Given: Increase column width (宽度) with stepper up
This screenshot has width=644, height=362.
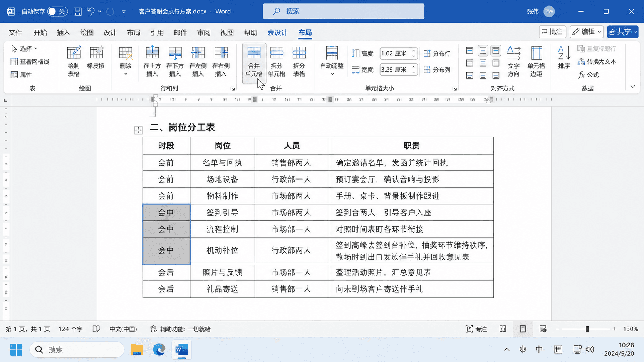Looking at the screenshot, I should [414, 67].
